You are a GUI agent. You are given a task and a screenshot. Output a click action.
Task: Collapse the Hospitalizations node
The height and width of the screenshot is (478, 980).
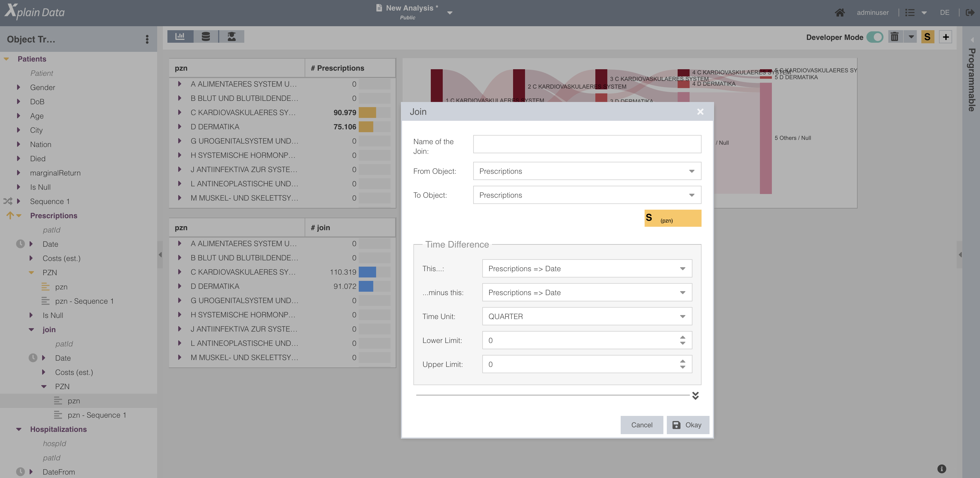point(19,429)
